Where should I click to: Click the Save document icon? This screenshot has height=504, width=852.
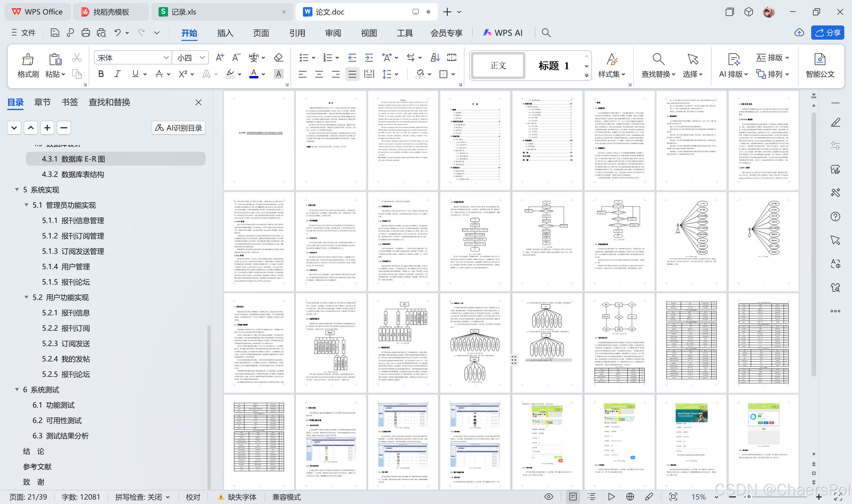(55, 33)
